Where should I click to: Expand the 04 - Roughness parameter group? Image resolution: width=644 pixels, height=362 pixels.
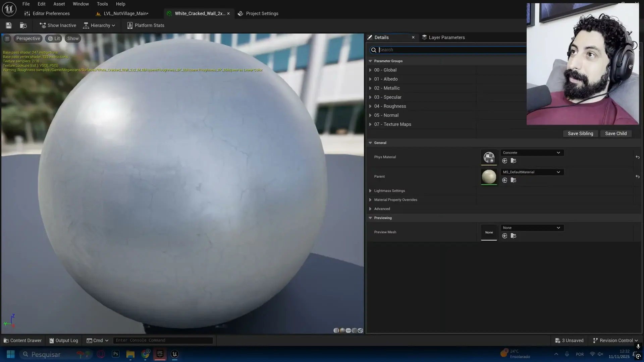[x=370, y=106]
